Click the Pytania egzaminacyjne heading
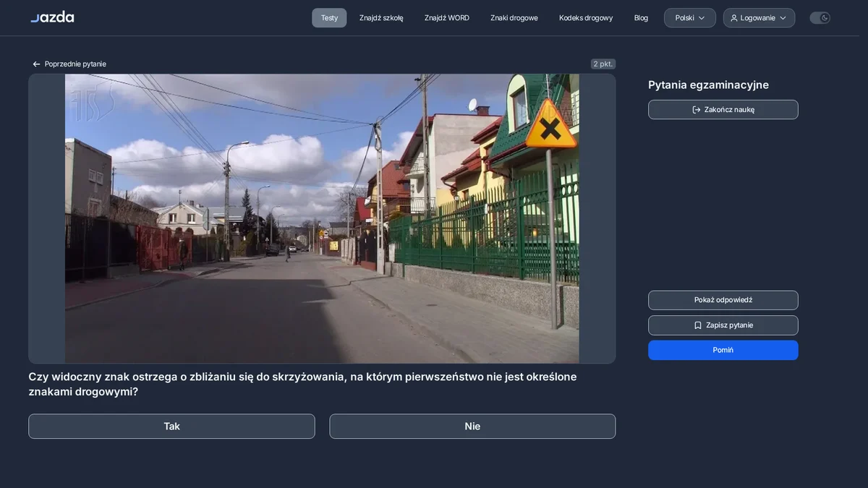The image size is (868, 488). [708, 85]
